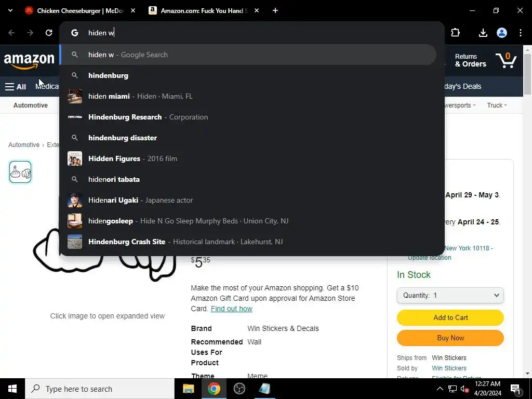Viewport: 532px width, 399px height.
Task: Click the hiden miami restaurant thumbnail
Action: (x=75, y=96)
